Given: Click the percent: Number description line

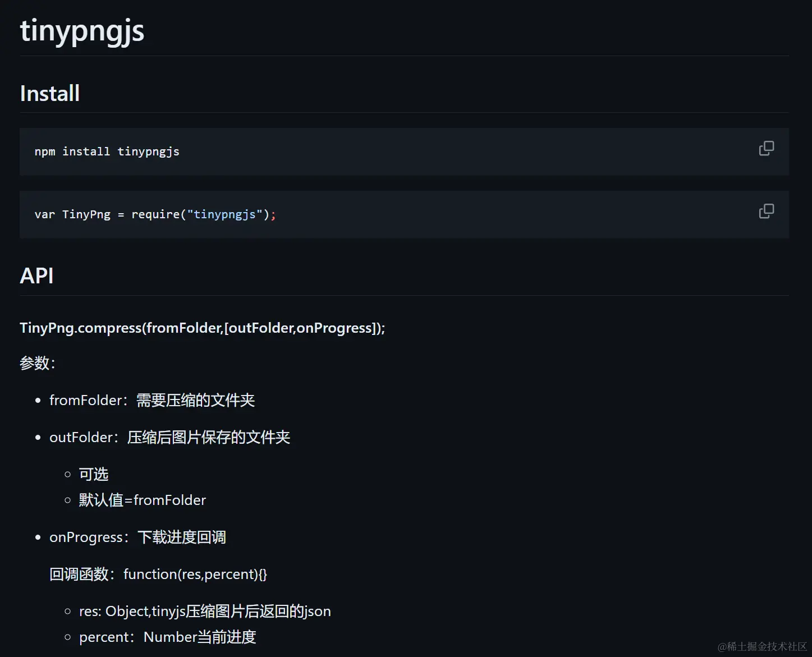Looking at the screenshot, I should pyautogui.click(x=168, y=637).
